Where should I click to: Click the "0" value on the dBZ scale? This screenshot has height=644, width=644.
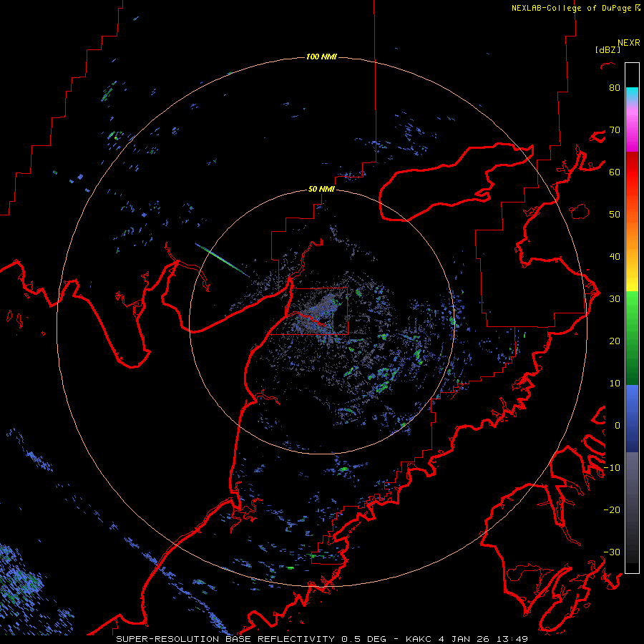(618, 426)
